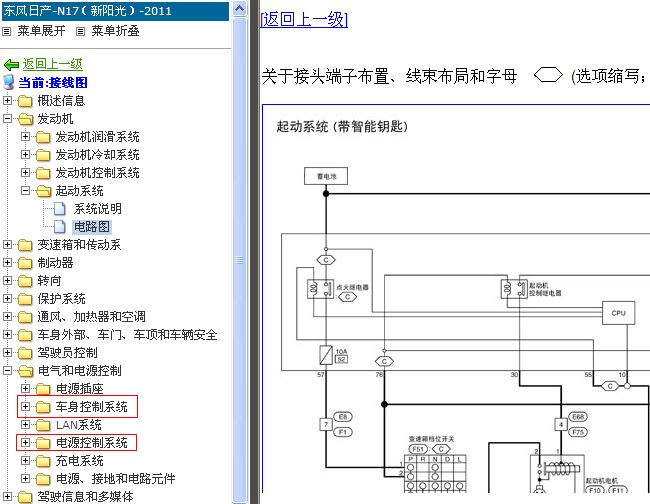Click the 车身外部、车门 folder icon
This screenshot has width=650, height=504.
25,335
